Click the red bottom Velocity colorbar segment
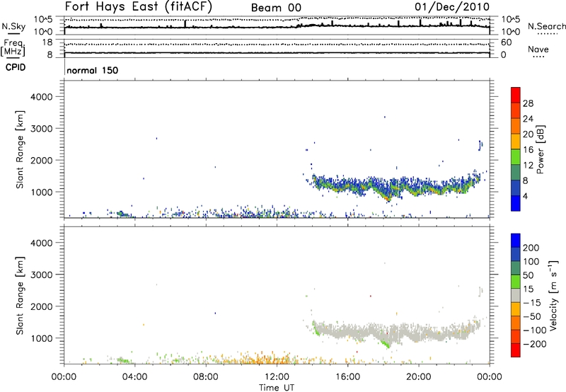 [516, 350]
